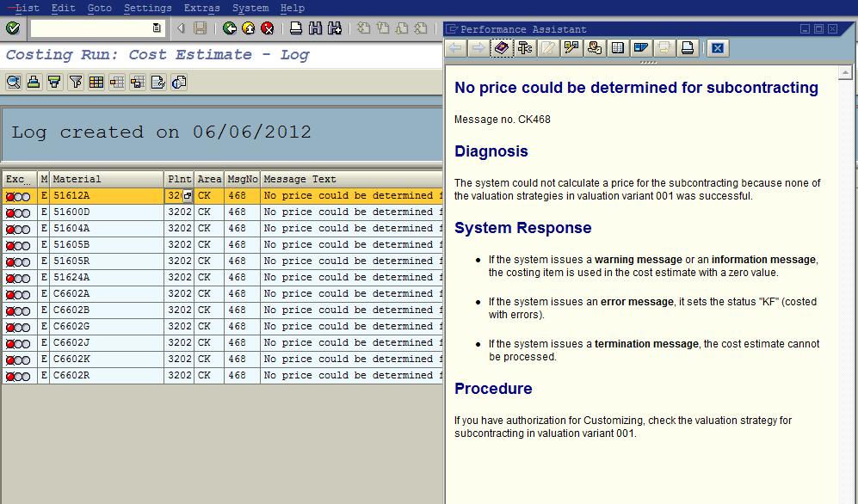This screenshot has height=504, width=858.
Task: Close Performance Assistant with the blue X button
Action: [718, 48]
